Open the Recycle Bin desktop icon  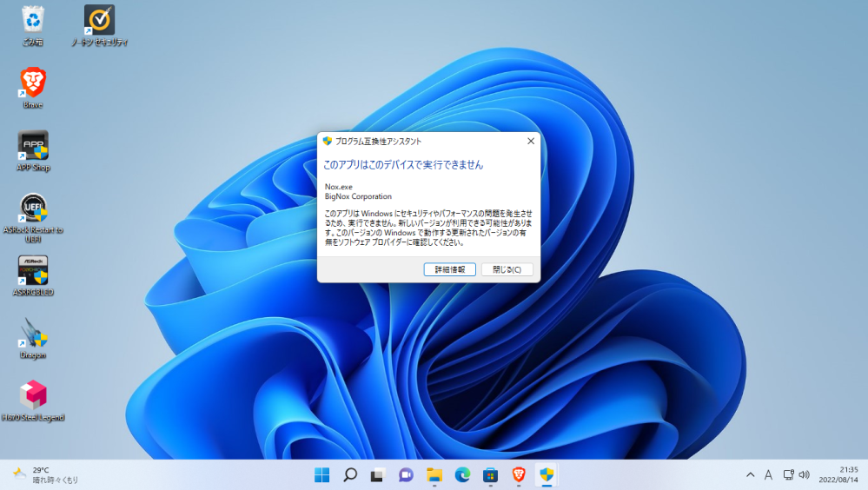(33, 25)
